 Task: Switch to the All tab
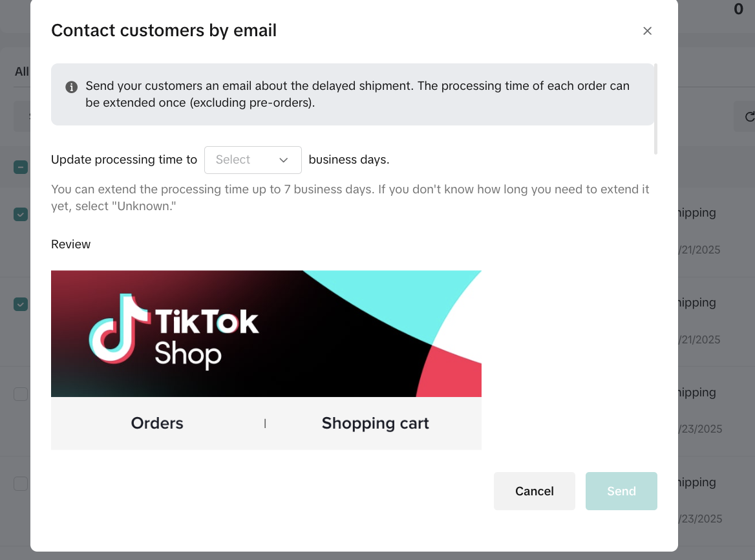(x=22, y=72)
